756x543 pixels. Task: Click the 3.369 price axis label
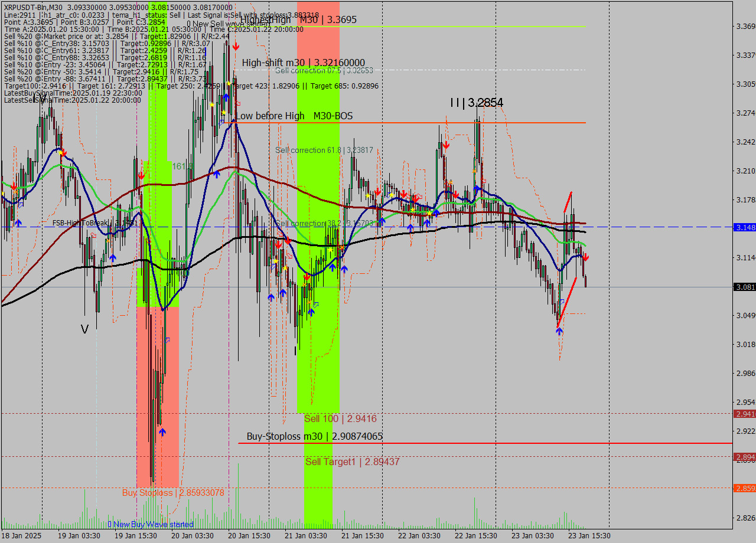click(x=745, y=27)
